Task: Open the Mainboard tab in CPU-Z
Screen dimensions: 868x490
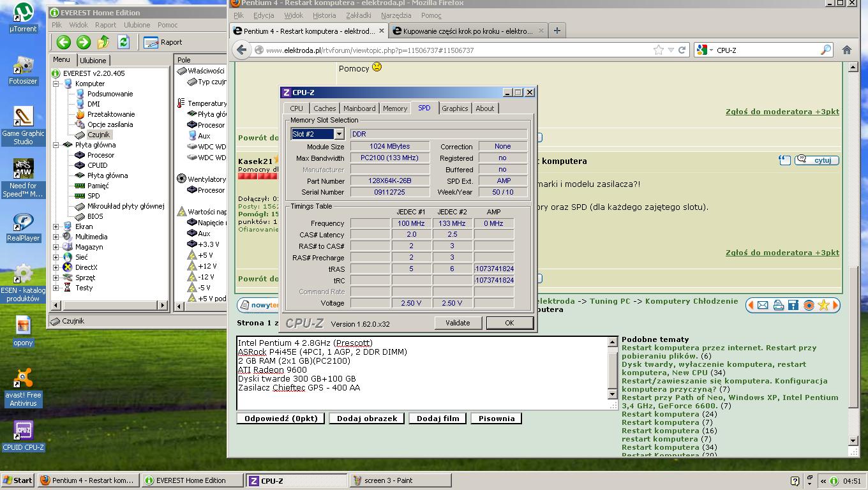Action: click(359, 108)
